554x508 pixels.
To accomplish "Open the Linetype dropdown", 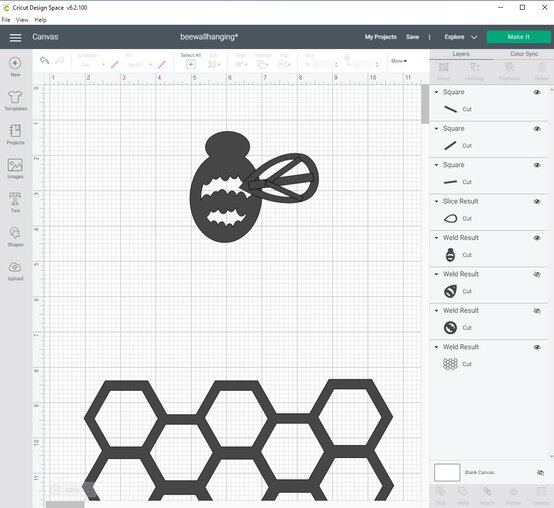I will [x=92, y=65].
